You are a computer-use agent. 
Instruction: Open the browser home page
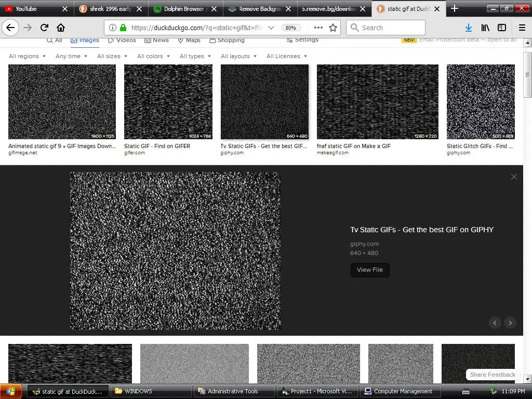61,28
